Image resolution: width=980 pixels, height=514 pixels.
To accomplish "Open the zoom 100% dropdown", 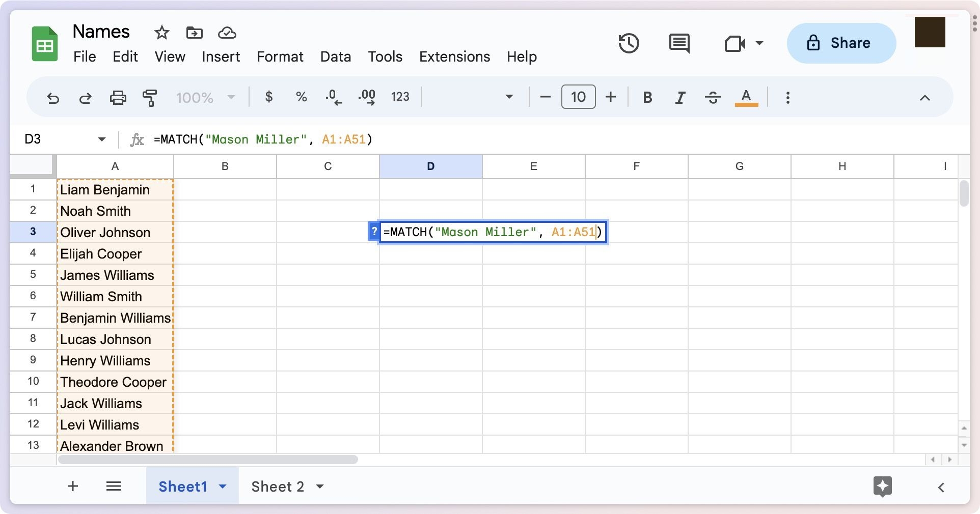I will point(205,97).
